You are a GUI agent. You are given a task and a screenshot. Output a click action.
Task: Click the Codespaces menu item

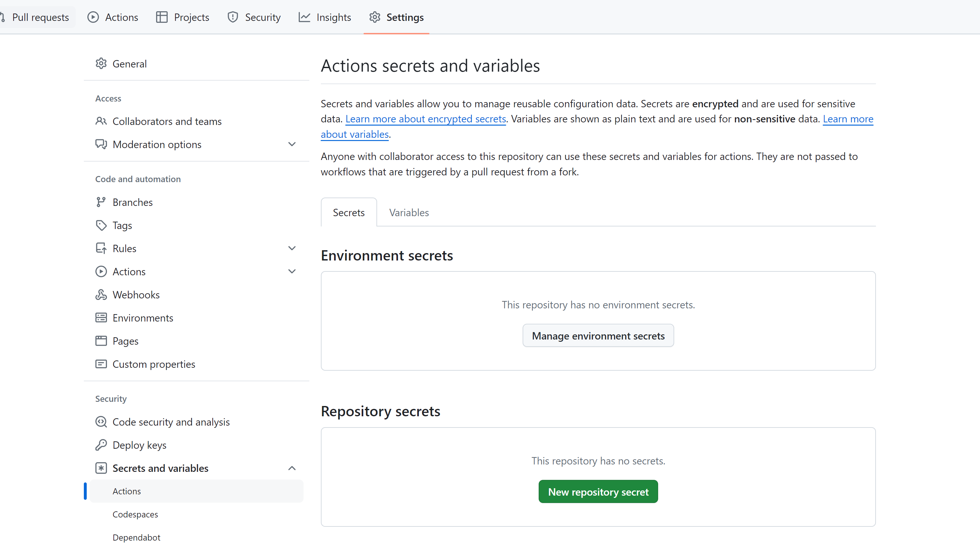coord(135,514)
